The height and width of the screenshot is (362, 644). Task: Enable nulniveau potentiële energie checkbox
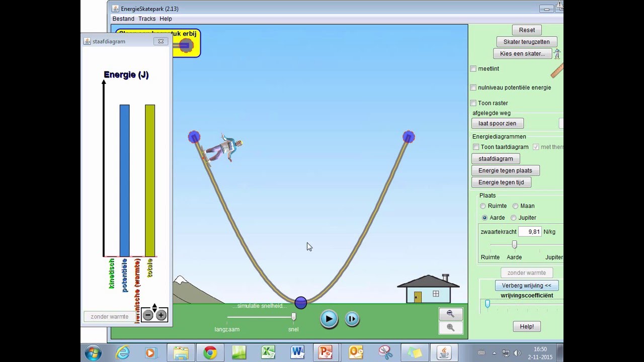tap(473, 87)
